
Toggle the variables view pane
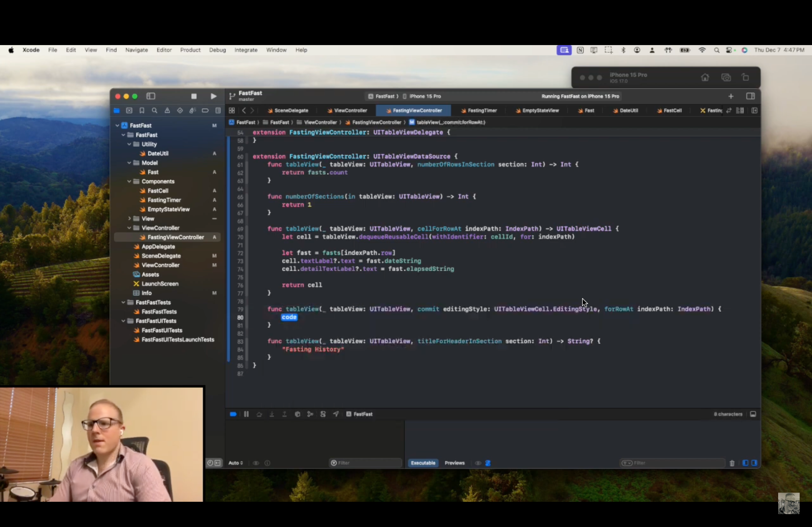(745, 463)
